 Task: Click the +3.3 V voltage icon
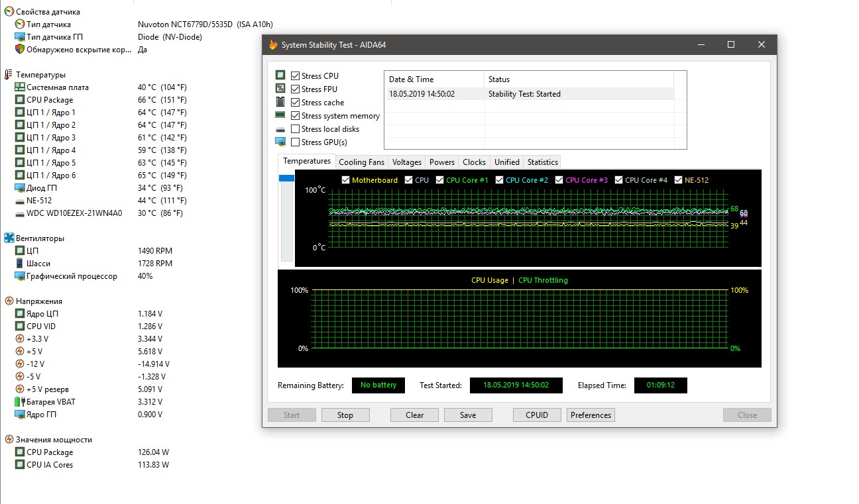click(20, 339)
